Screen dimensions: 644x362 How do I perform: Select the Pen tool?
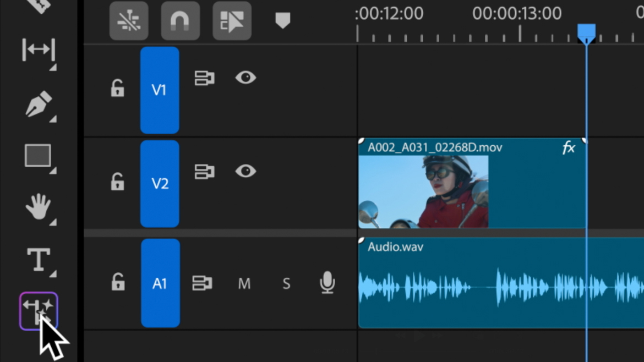(x=39, y=103)
